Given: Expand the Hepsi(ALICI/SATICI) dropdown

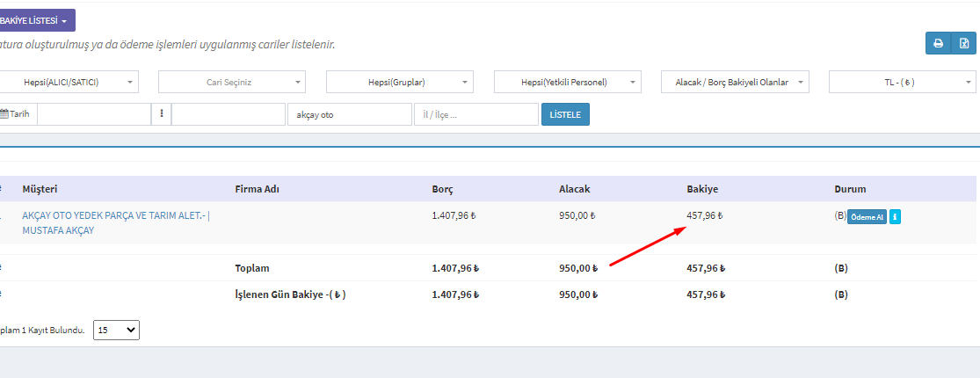Looking at the screenshot, I should click(69, 82).
